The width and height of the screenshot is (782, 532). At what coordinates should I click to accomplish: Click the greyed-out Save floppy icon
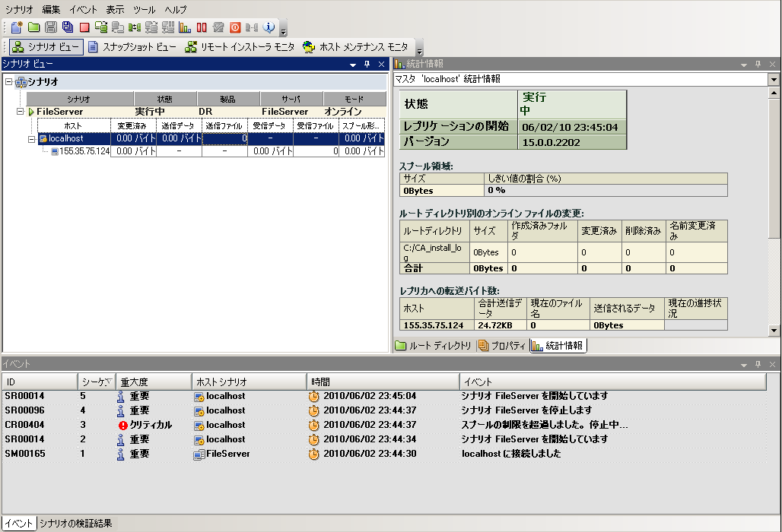point(51,27)
